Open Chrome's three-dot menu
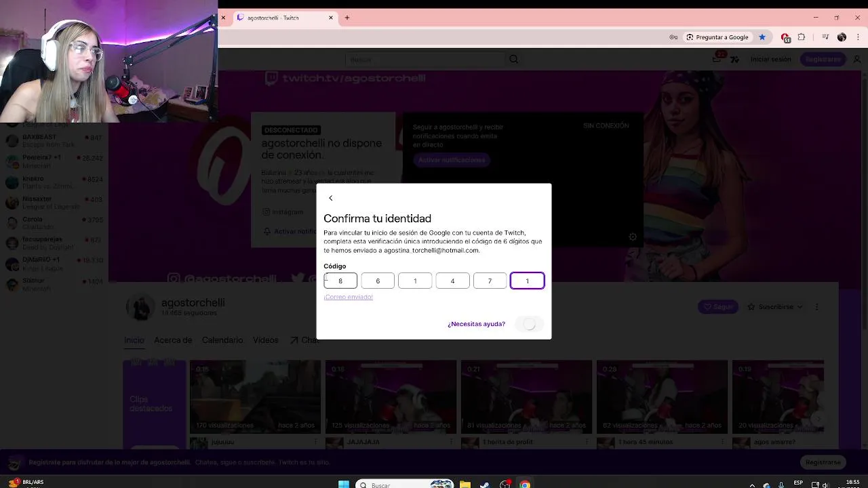Image resolution: width=868 pixels, height=488 pixels. [x=856, y=37]
